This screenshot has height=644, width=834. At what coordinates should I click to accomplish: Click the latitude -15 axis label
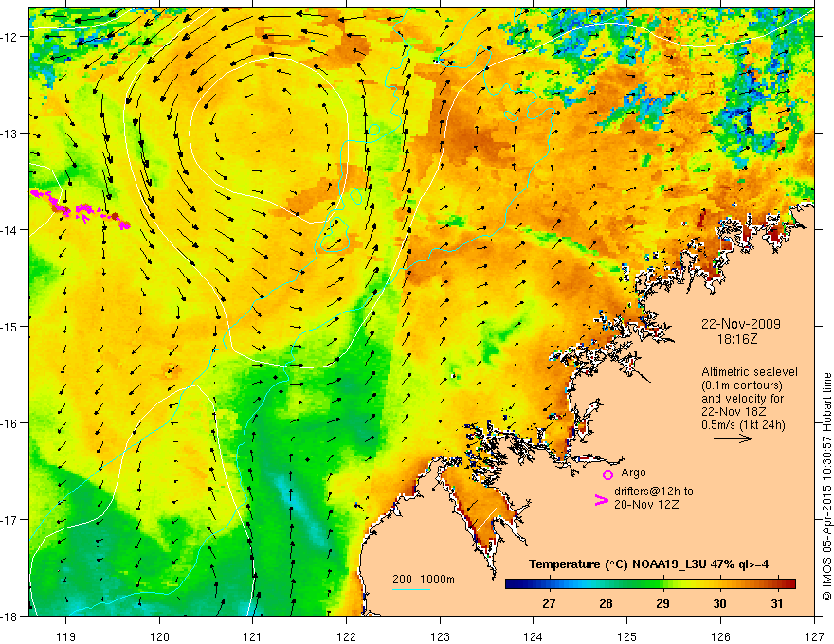pos(9,326)
